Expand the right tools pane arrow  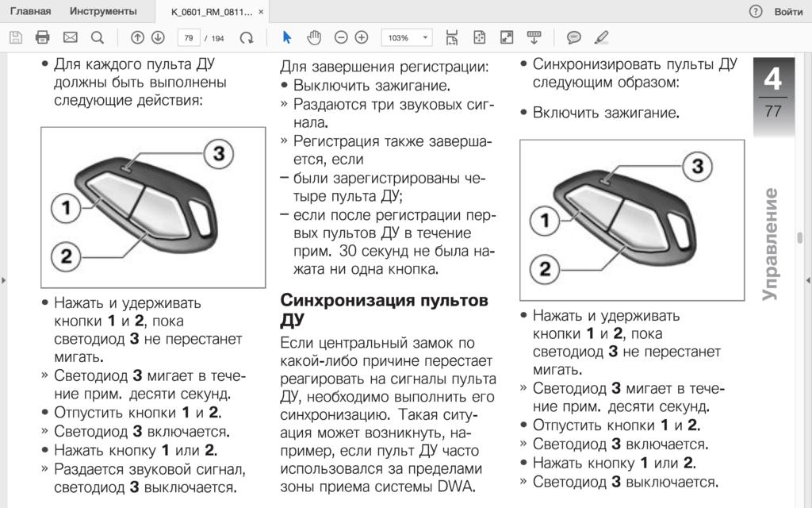point(807,280)
